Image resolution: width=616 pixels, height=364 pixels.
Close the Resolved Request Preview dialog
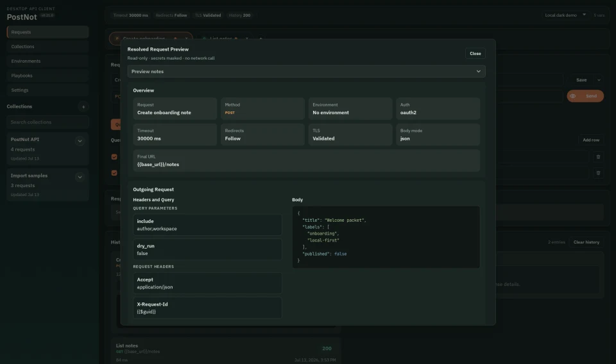(475, 53)
